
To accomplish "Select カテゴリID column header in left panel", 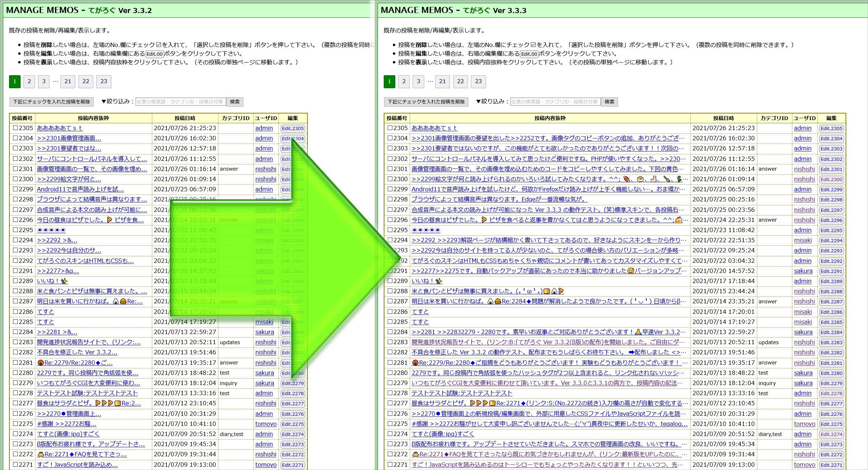I will tap(235, 118).
